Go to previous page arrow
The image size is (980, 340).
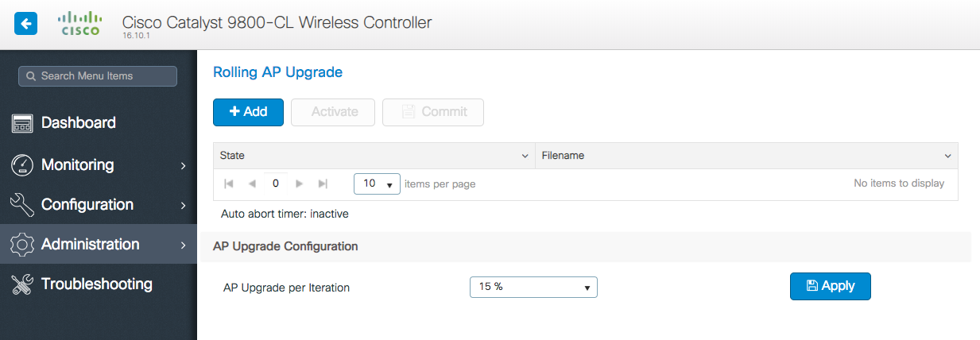click(252, 184)
